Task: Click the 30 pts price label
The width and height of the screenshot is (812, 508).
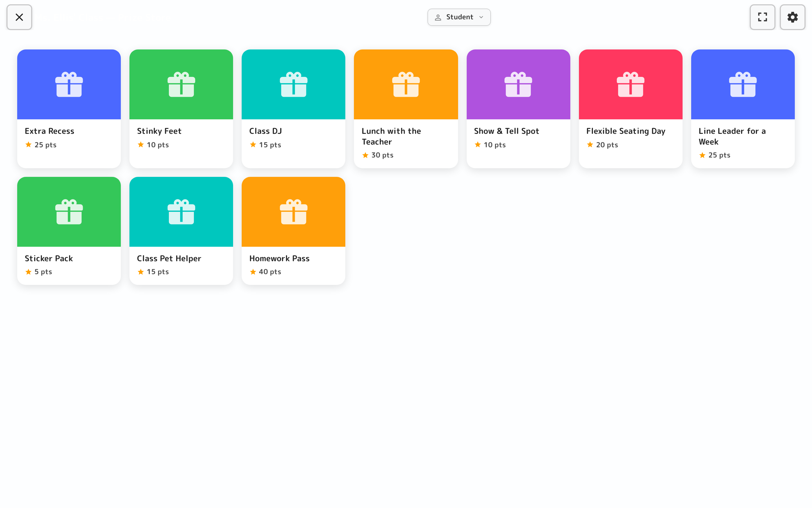Action: point(382,155)
